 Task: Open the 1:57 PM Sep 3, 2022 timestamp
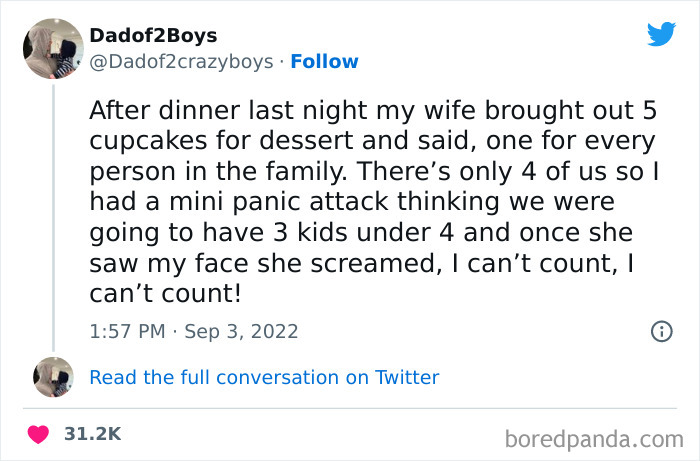pos(194,331)
